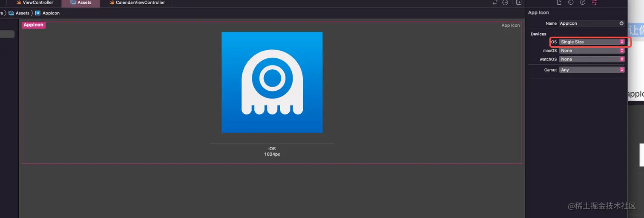644x218 pixels.
Task: Show the Attributes inspector
Action: click(x=595, y=3)
